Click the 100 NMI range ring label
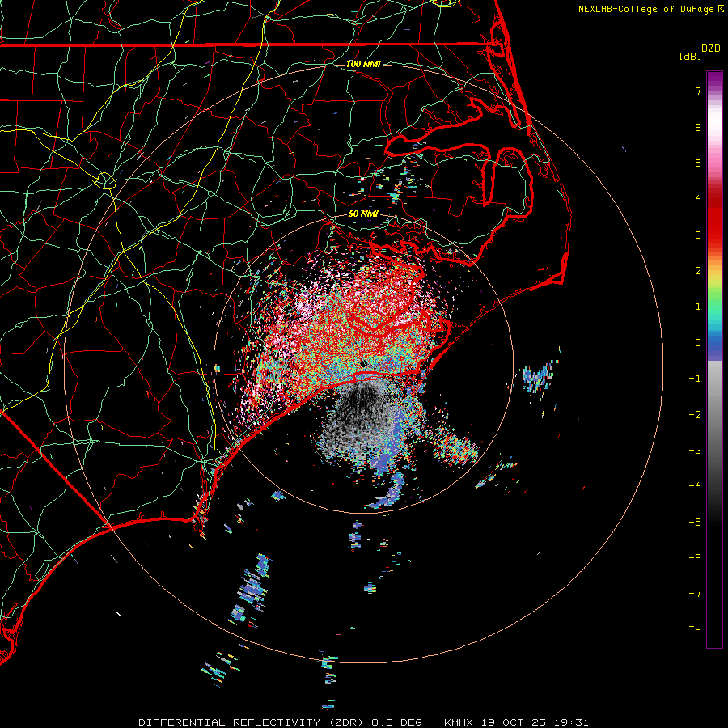728x728 pixels. tap(363, 64)
